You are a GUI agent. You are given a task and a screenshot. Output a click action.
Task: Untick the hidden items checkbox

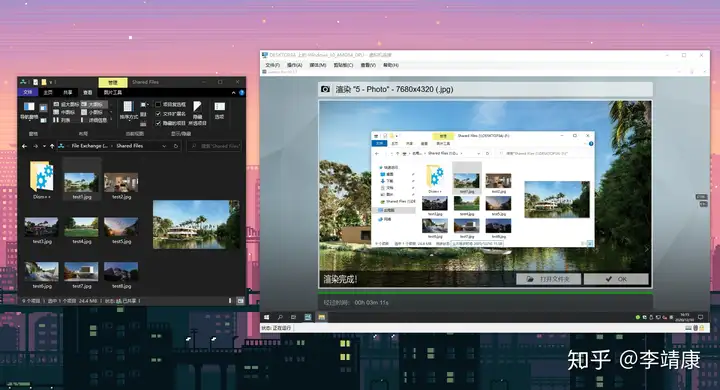click(x=158, y=123)
